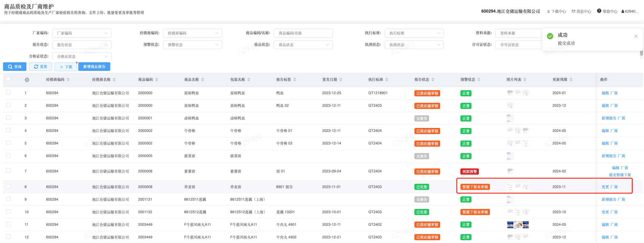The width and height of the screenshot is (644, 243).
Task: Open 帮助中心 help center
Action: pyautogui.click(x=607, y=11)
